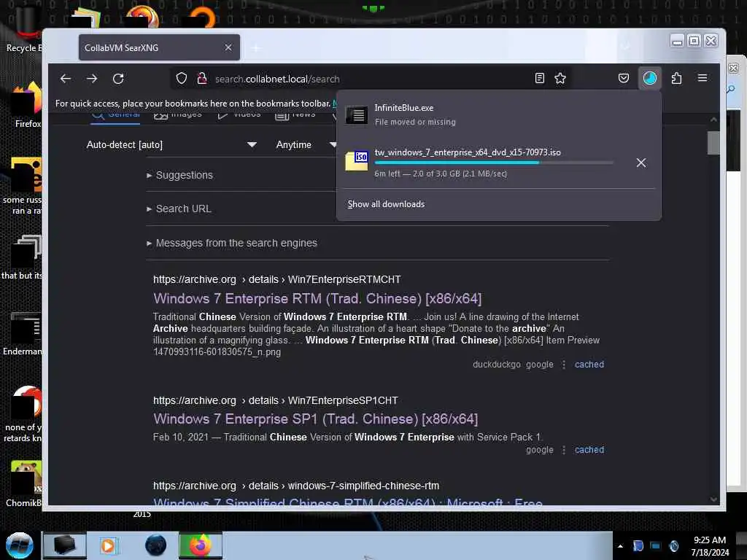Go back using Firefox back arrow
The width and height of the screenshot is (747, 560).
[66, 79]
